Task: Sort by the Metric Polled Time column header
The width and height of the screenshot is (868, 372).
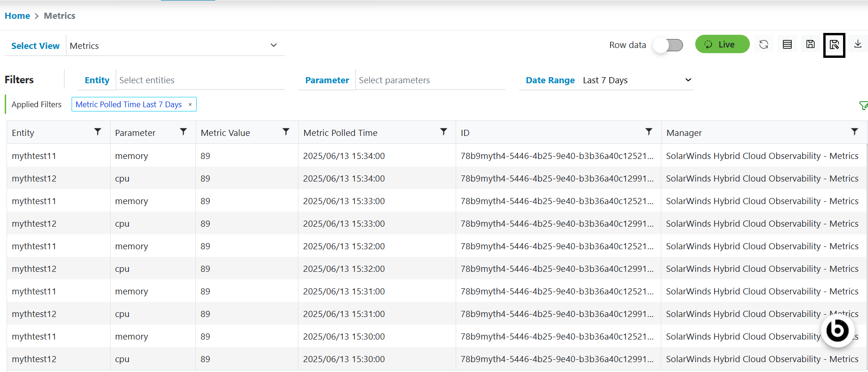Action: click(x=340, y=133)
